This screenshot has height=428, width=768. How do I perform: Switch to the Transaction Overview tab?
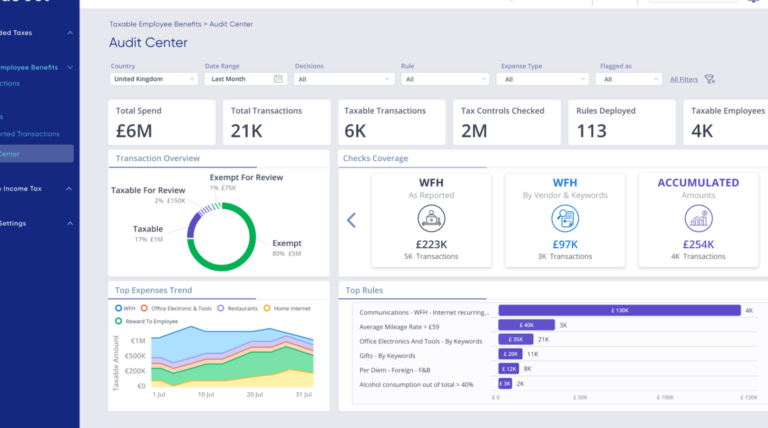pos(158,158)
